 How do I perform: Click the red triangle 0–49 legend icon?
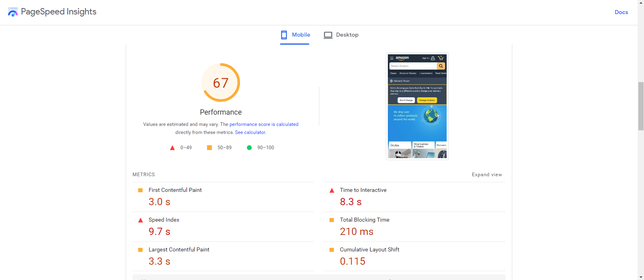(172, 148)
